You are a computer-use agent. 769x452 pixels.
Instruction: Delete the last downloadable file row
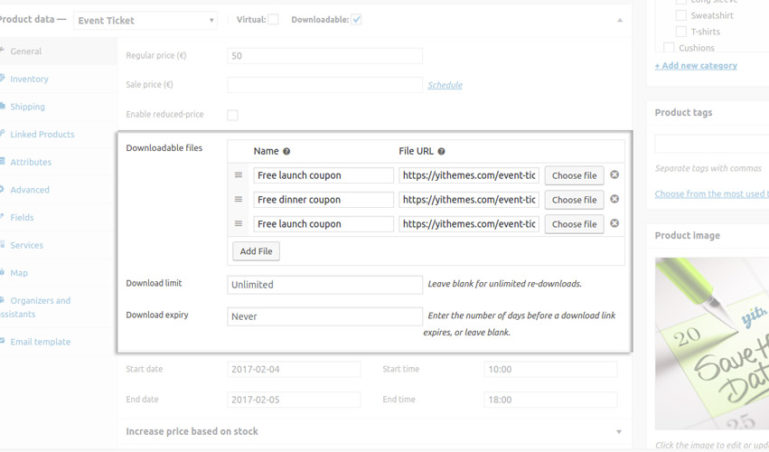[614, 224]
